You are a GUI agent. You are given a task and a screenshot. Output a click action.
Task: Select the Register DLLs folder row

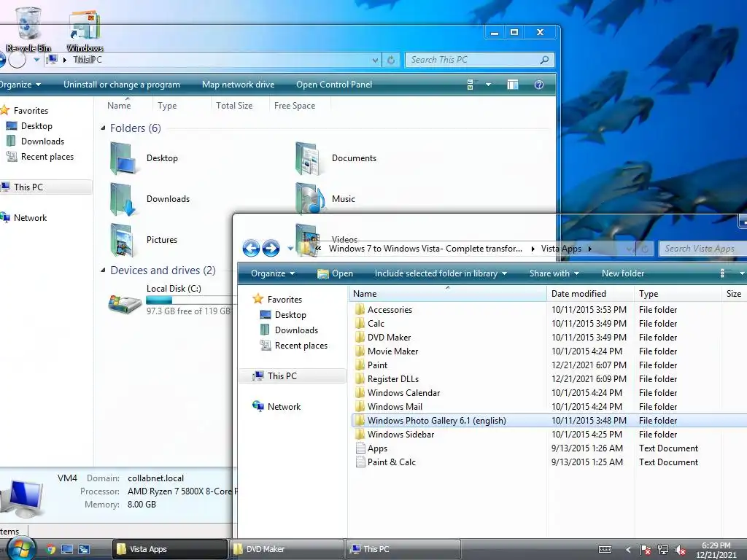(x=548, y=379)
